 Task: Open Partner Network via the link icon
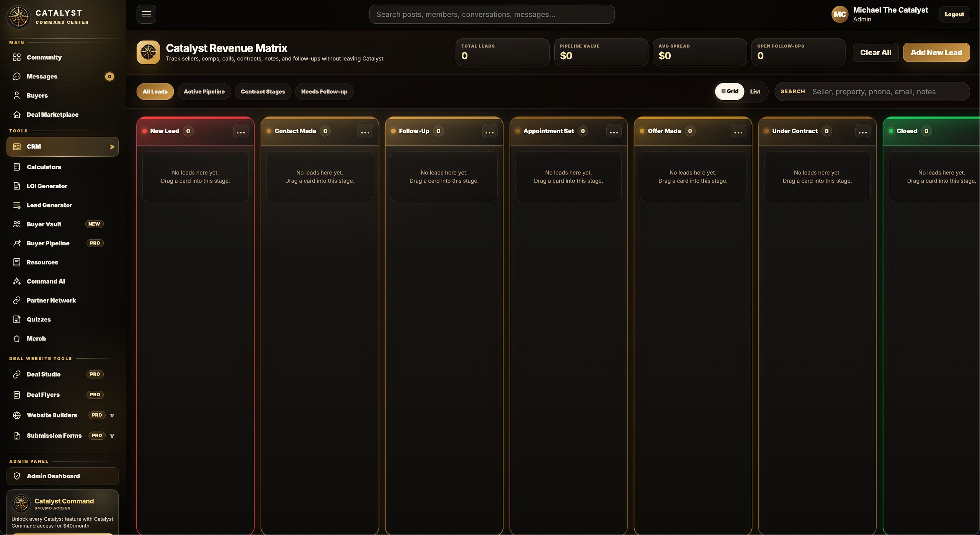pos(16,300)
